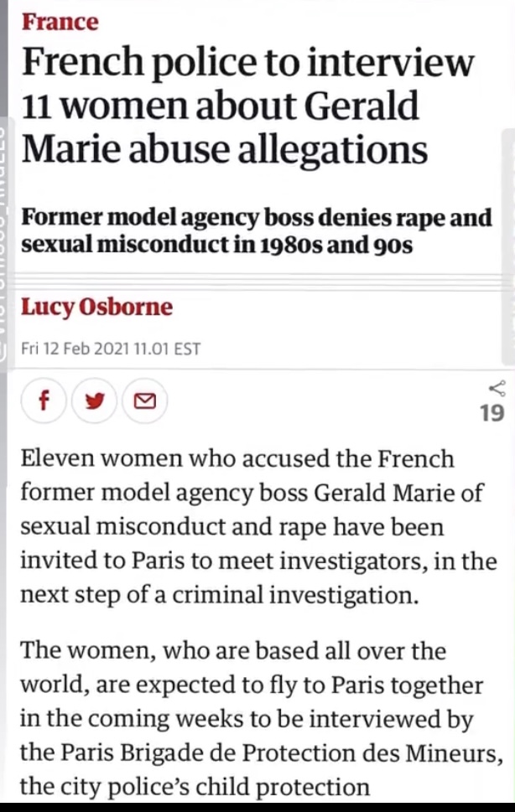Click the phrase 'invited to Paris to meet investigators'
This screenshot has height=812, width=515.
tap(218, 561)
